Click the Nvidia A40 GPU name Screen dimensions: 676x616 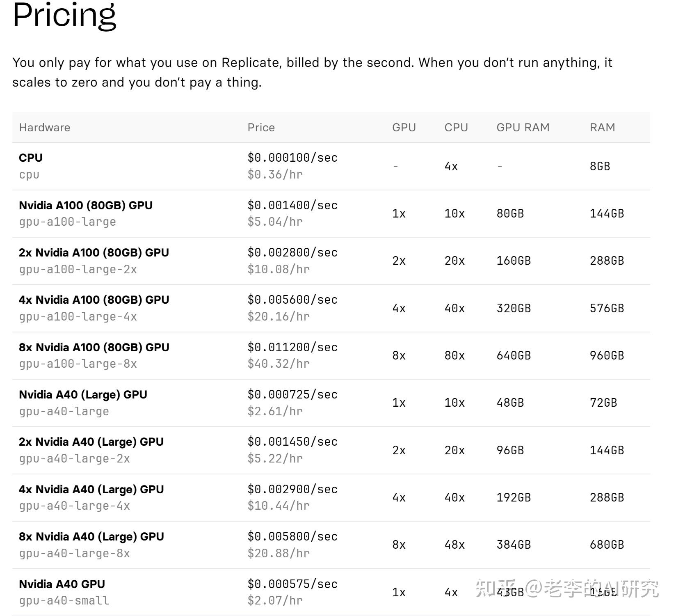pyautogui.click(x=62, y=584)
